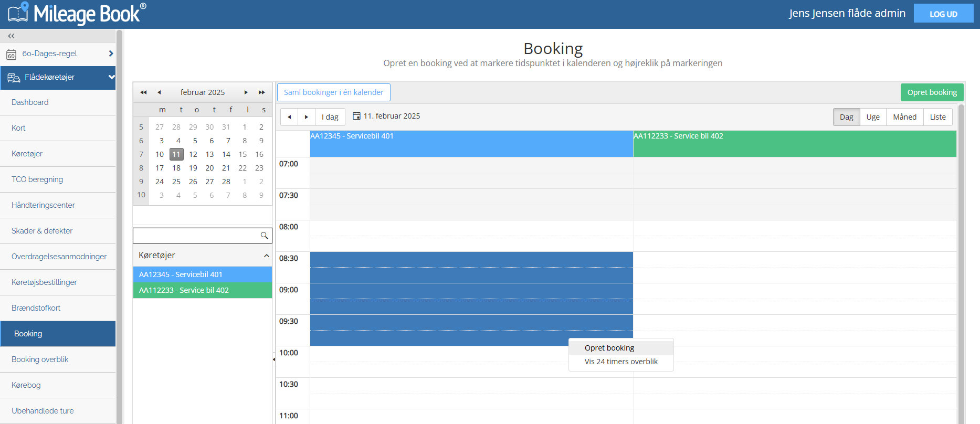This screenshot has width=980, height=424.
Task: Jump to the next year in the mini calendar
Action: coord(261,92)
